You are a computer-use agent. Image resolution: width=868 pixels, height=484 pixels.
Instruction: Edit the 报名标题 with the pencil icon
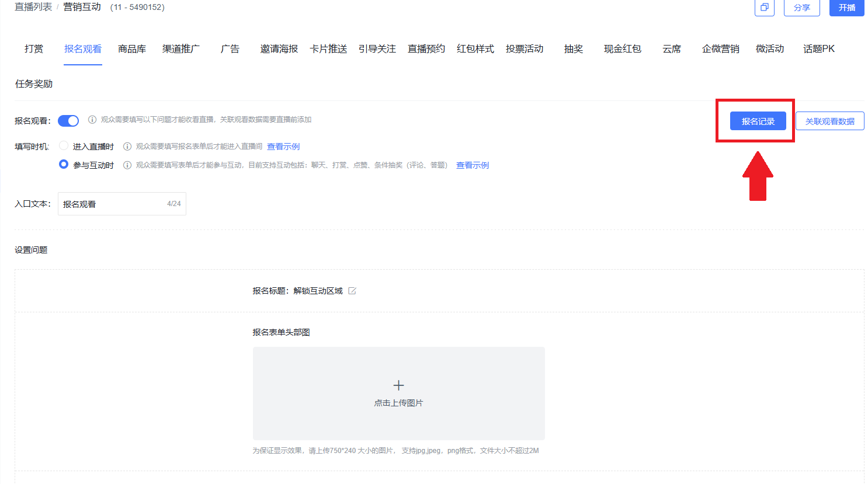click(352, 291)
